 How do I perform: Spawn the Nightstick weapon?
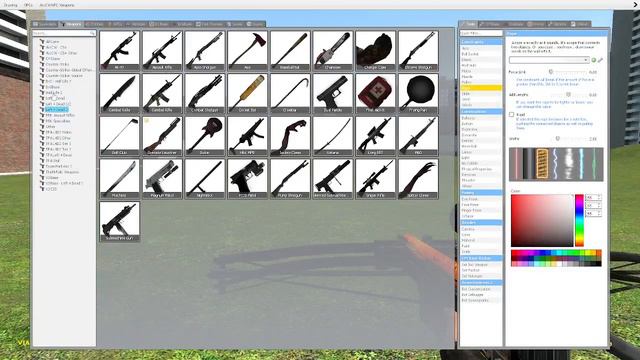coord(204,178)
